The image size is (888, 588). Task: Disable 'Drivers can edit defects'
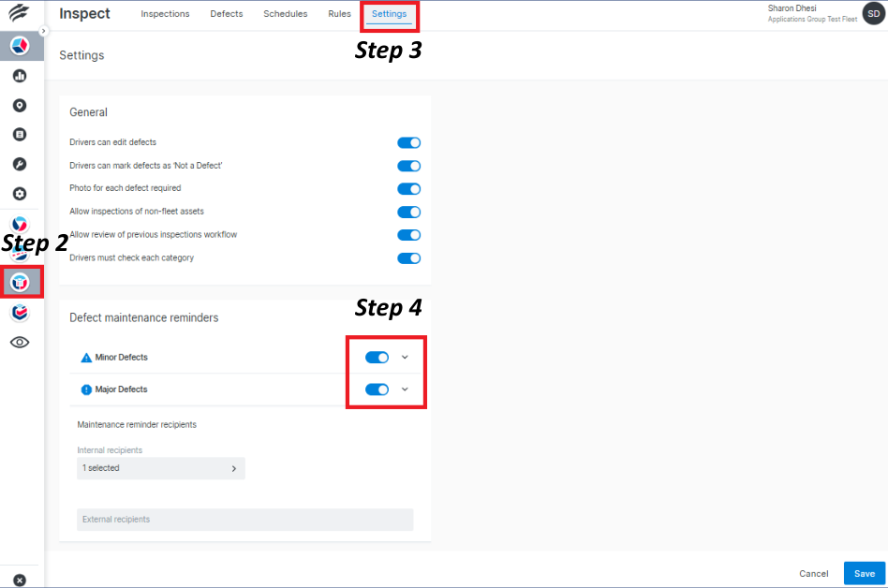point(408,142)
